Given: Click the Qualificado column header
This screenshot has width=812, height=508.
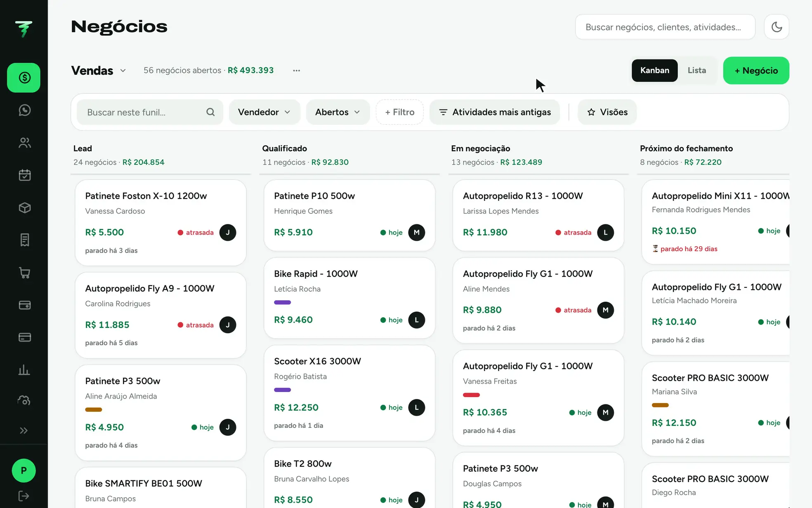Looking at the screenshot, I should (x=285, y=148).
